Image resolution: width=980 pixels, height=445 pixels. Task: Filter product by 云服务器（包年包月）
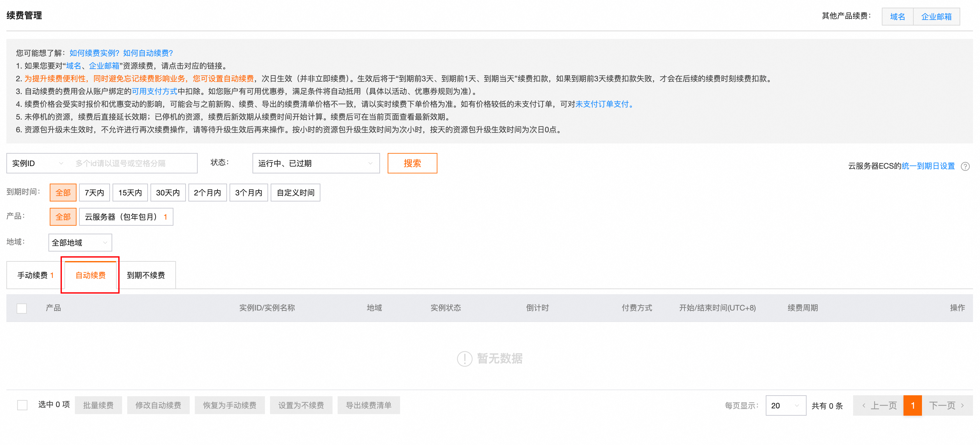point(126,217)
